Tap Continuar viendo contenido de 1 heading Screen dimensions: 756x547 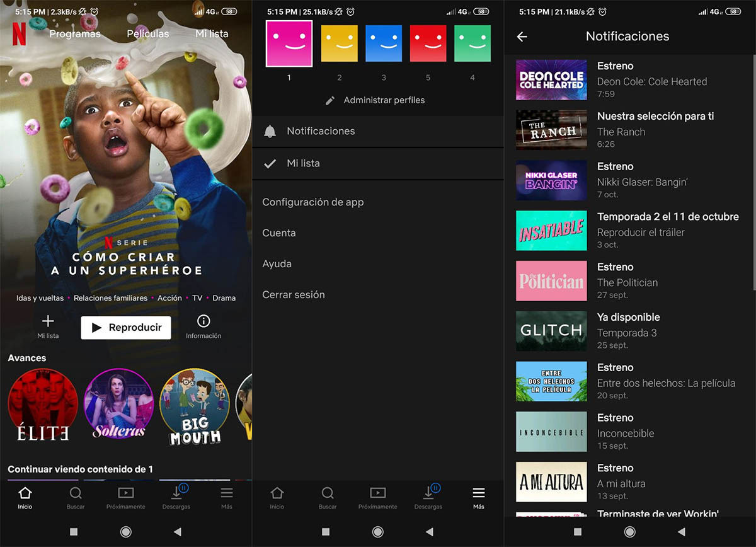[80, 469]
